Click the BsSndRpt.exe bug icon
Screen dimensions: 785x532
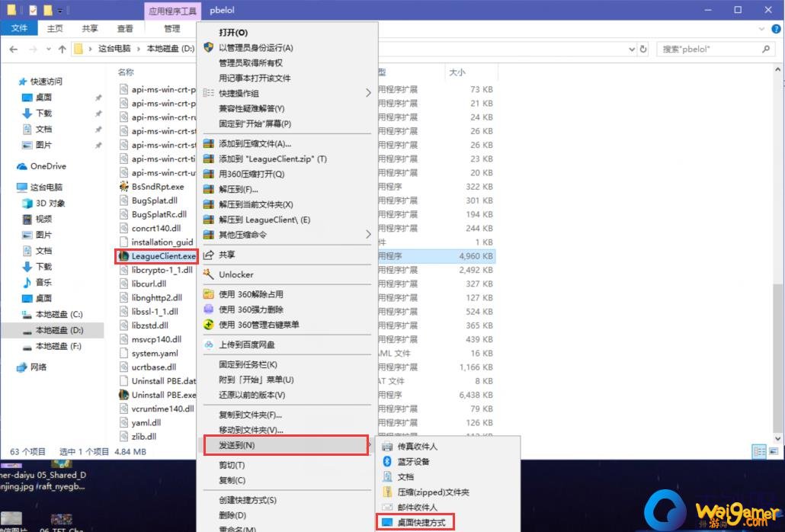(x=124, y=187)
